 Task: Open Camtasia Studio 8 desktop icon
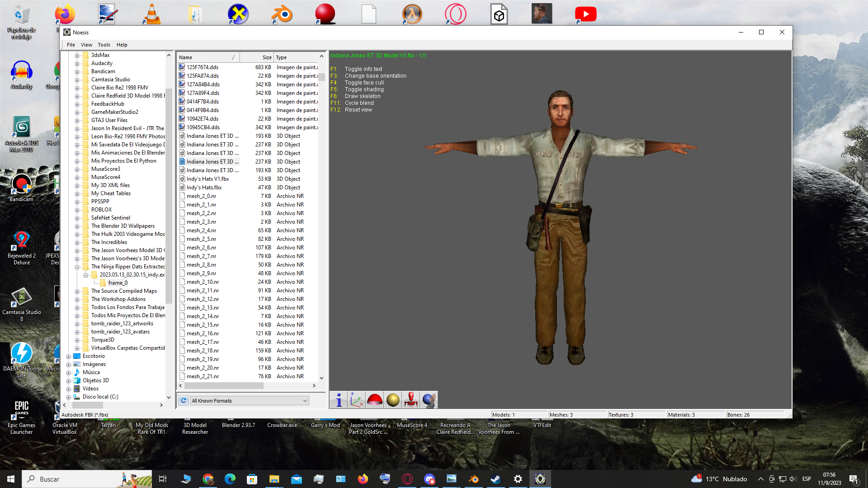[21, 304]
